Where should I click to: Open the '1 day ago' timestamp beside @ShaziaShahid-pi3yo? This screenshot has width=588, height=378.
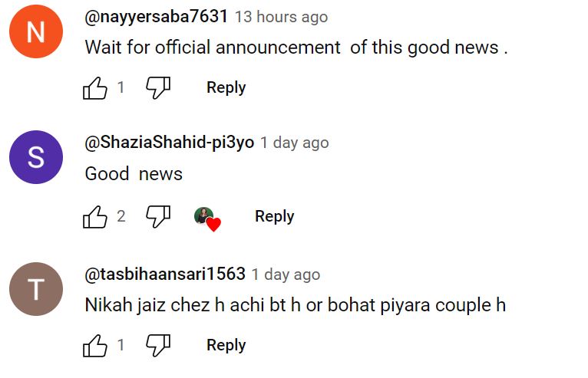coord(294,143)
